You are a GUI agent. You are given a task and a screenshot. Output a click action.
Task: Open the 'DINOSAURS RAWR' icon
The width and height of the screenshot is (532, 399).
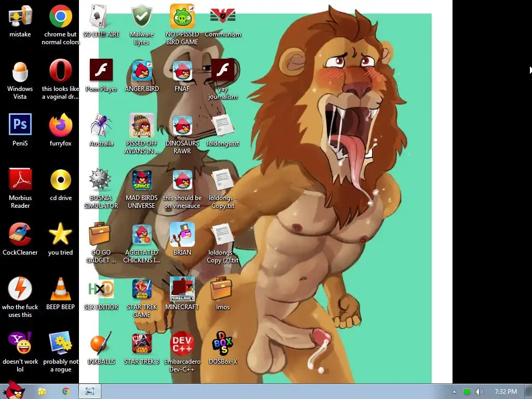click(182, 126)
